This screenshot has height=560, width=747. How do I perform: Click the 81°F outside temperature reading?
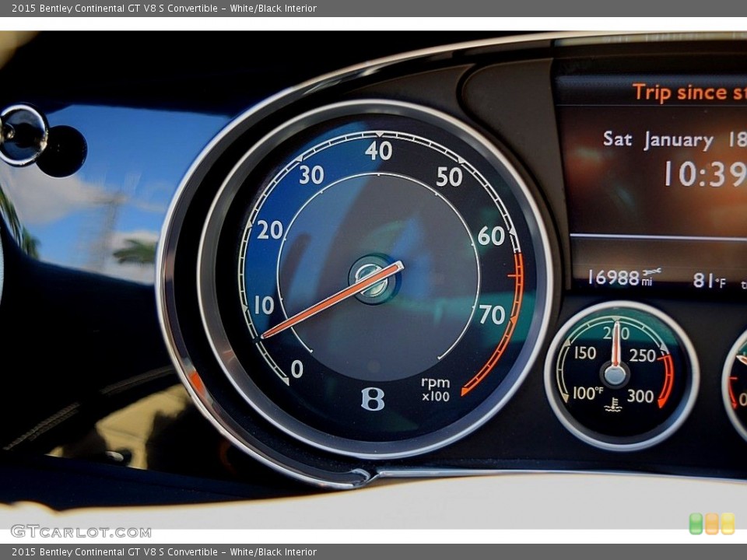coord(710,281)
